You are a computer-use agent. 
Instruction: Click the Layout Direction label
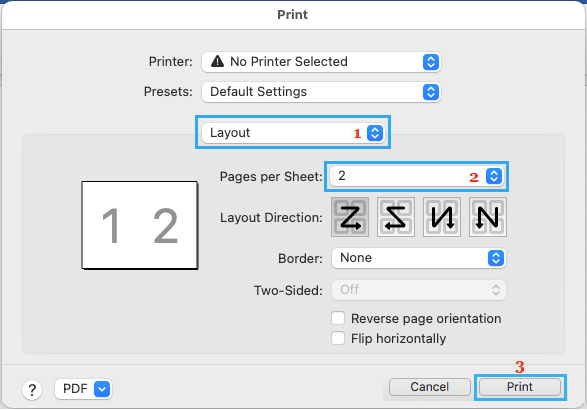[x=271, y=218]
